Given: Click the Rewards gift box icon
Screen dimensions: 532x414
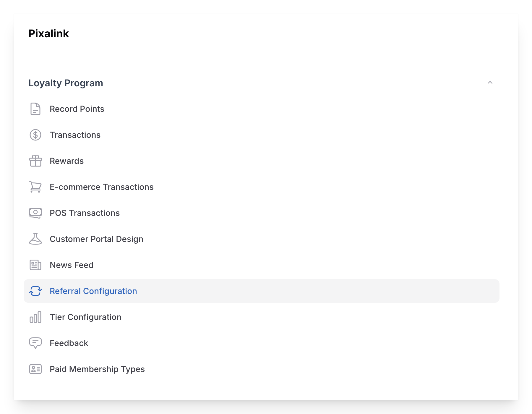Looking at the screenshot, I should click(35, 161).
